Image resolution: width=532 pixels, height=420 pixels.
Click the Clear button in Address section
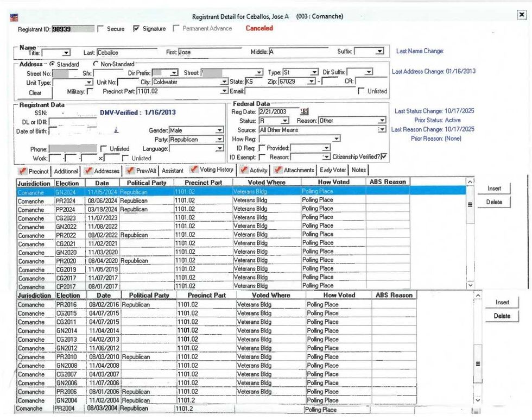pos(35,93)
